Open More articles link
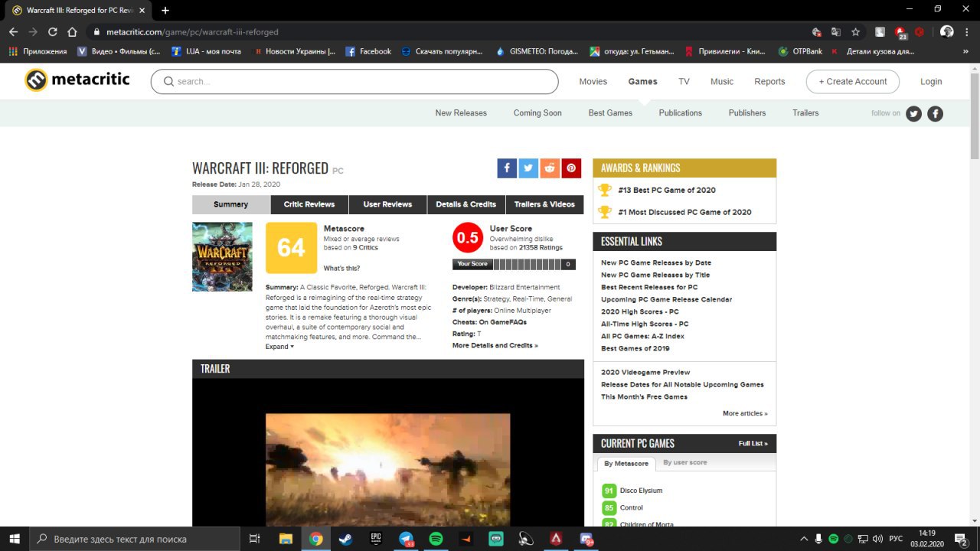This screenshot has width=980, height=551. click(745, 413)
